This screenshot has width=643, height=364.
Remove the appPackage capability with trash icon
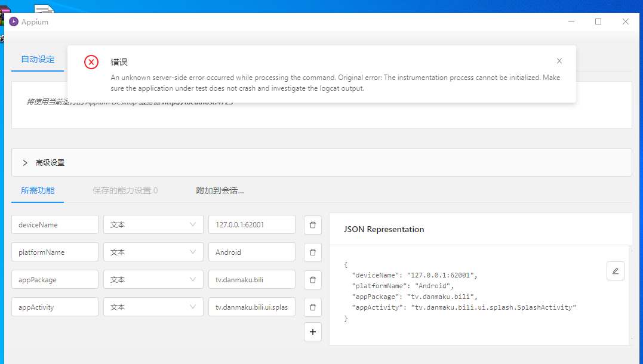(x=312, y=280)
